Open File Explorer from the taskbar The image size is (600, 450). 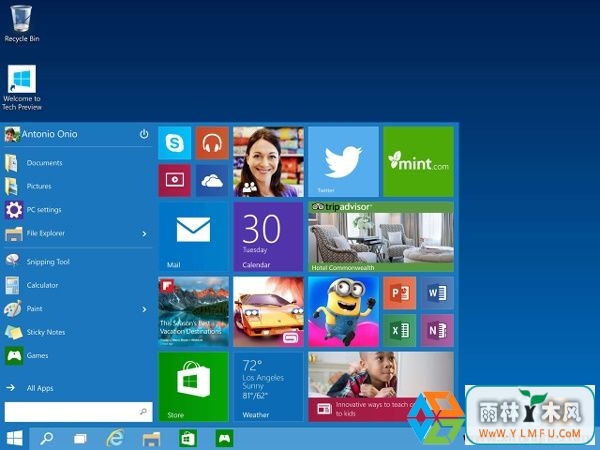coord(151,439)
